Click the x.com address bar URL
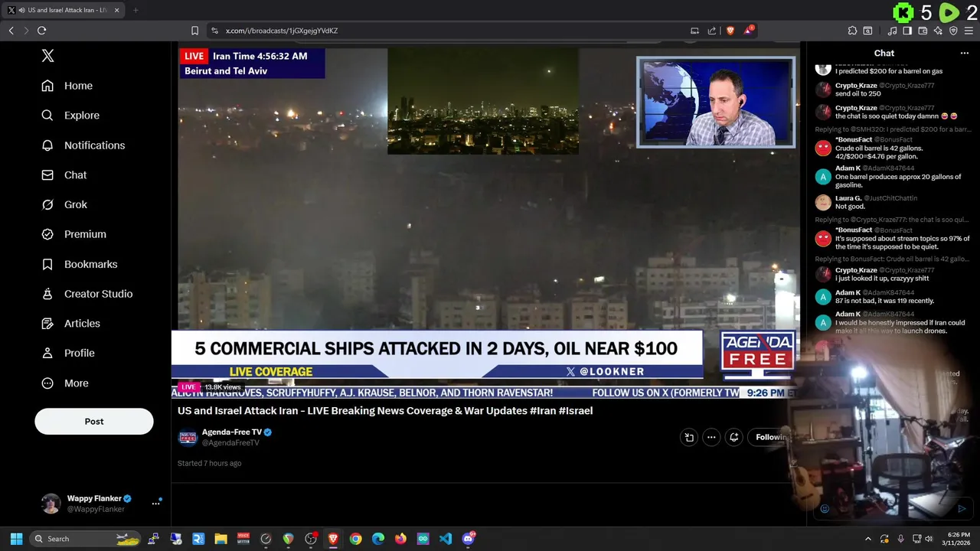The height and width of the screenshot is (551, 980). point(282,31)
